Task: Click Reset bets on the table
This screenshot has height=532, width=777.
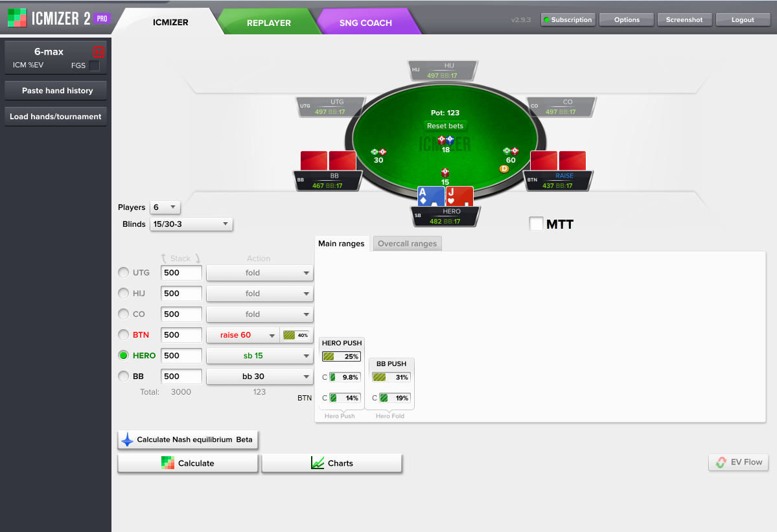Action: tap(445, 126)
